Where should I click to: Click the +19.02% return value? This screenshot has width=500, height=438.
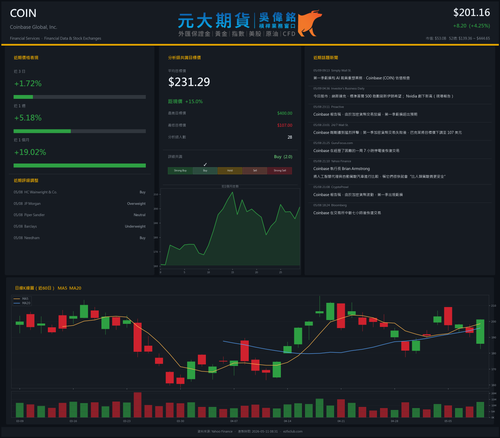(30, 152)
